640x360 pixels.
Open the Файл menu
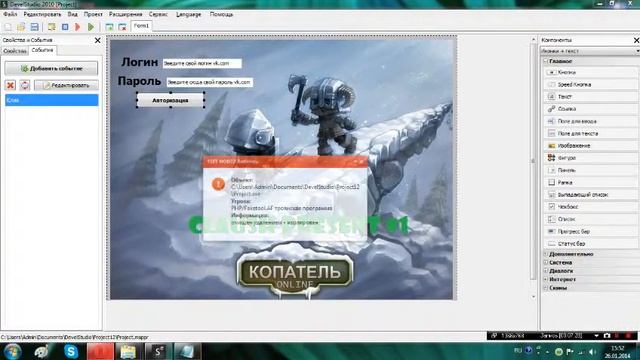point(10,14)
